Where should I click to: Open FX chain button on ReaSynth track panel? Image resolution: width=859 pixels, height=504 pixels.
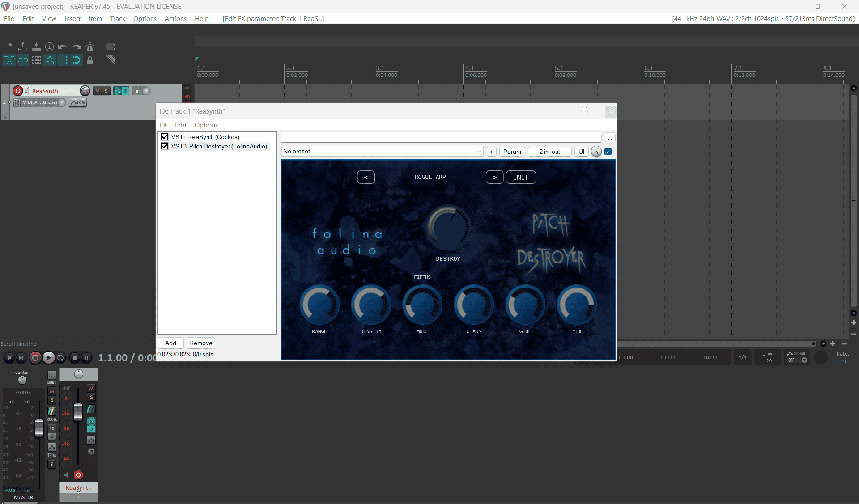[117, 91]
